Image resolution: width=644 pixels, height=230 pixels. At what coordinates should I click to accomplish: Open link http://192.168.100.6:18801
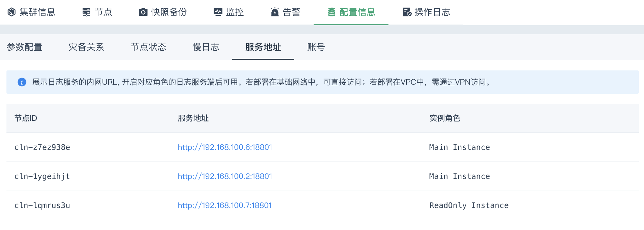tap(225, 147)
